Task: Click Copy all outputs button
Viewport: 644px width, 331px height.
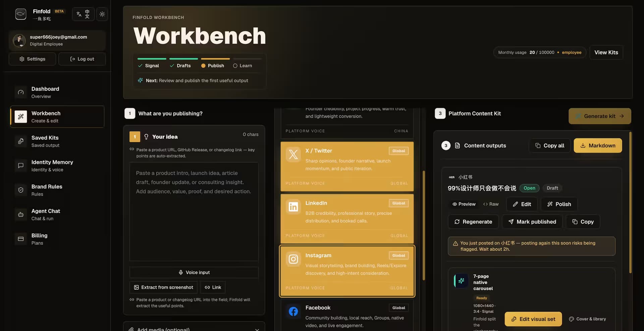Action: pos(550,146)
